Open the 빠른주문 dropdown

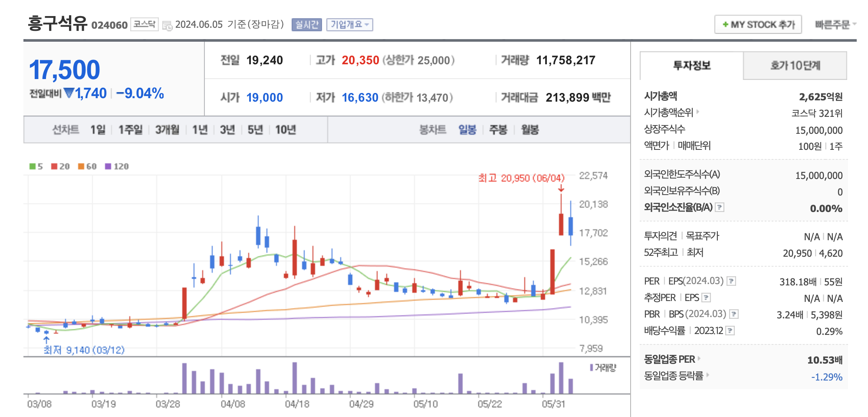835,24
